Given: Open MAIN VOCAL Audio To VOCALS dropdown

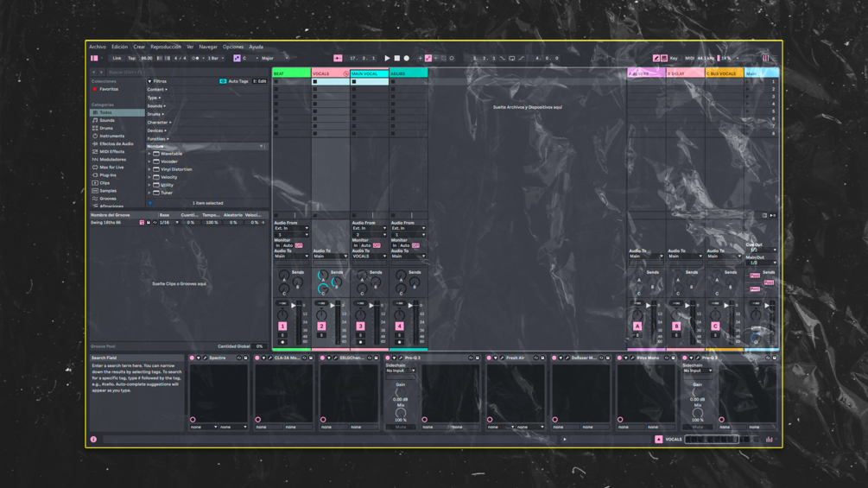Looking at the screenshot, I should pos(370,257).
